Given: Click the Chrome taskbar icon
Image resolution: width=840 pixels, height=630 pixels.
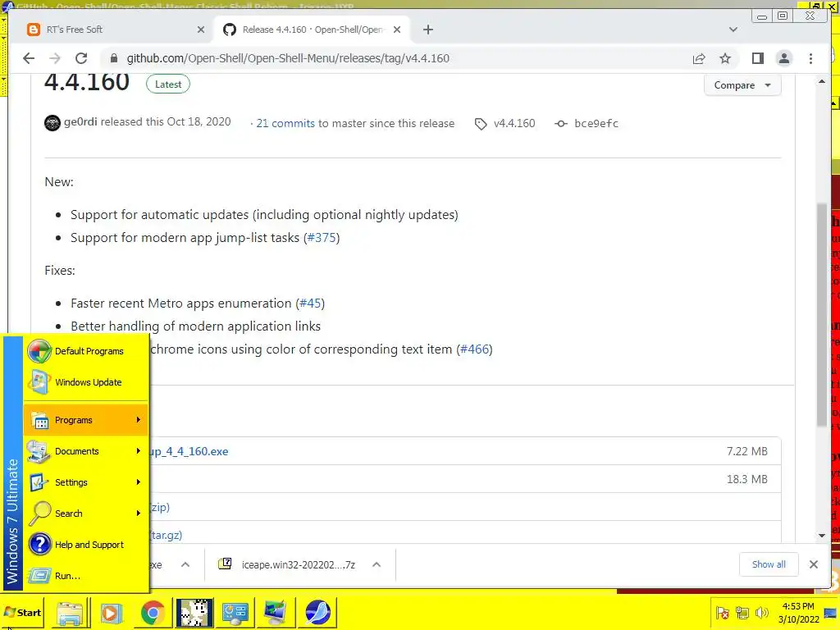Looking at the screenshot, I should pyautogui.click(x=153, y=613).
